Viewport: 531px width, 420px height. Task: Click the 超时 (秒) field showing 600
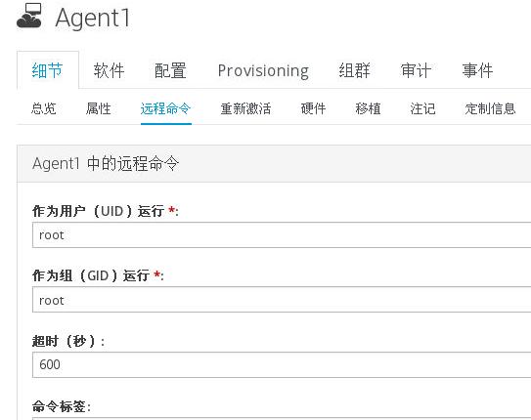282,364
